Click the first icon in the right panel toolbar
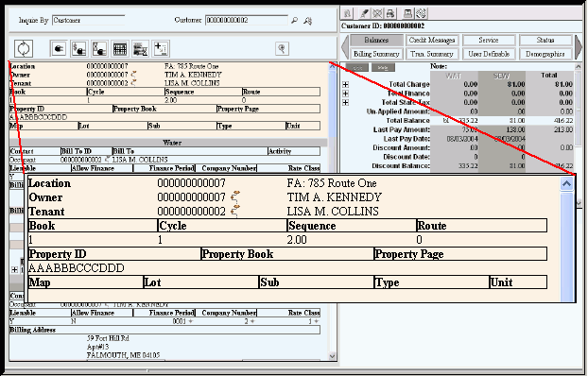Viewport: 588px width, 376px height. coord(348,13)
